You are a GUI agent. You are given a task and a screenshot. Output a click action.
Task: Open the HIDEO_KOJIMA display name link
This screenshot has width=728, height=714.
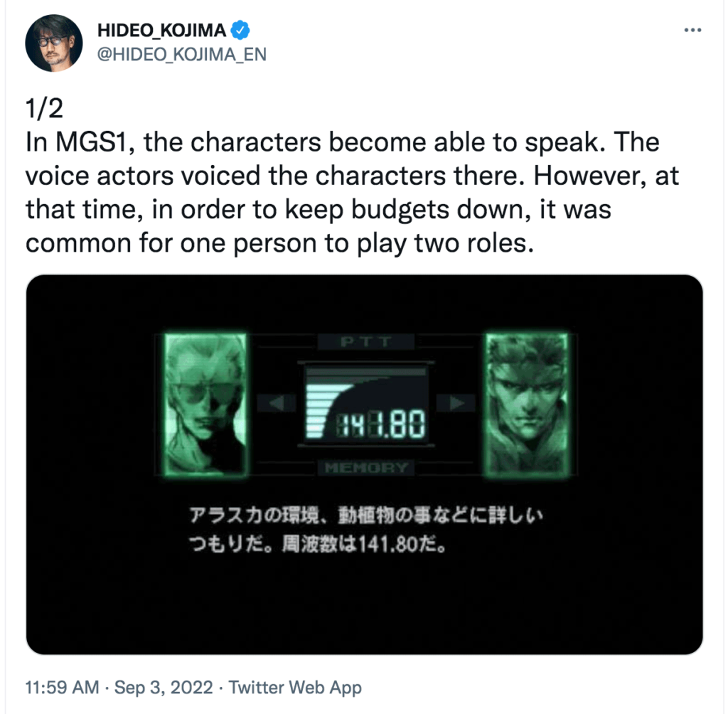(x=161, y=30)
